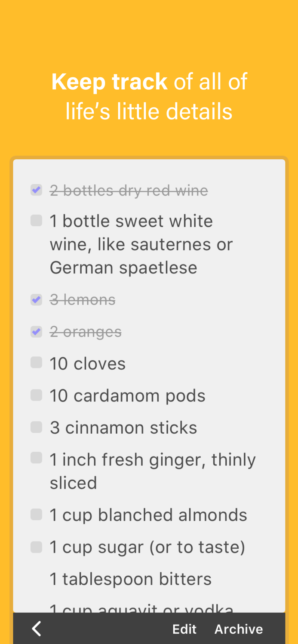Screen dimensions: 298x644
Task: Check the 1 cup sugar checkbox
Action: pyautogui.click(x=37, y=547)
